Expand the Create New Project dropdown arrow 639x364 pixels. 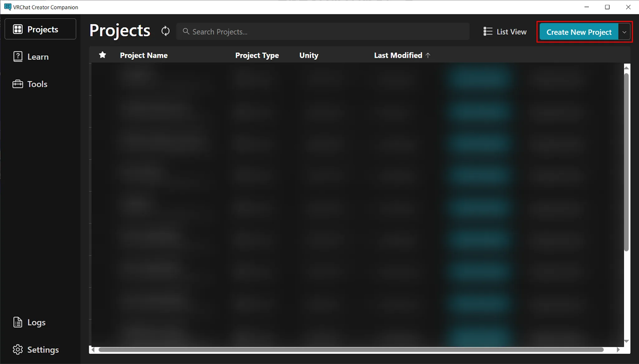[624, 32]
